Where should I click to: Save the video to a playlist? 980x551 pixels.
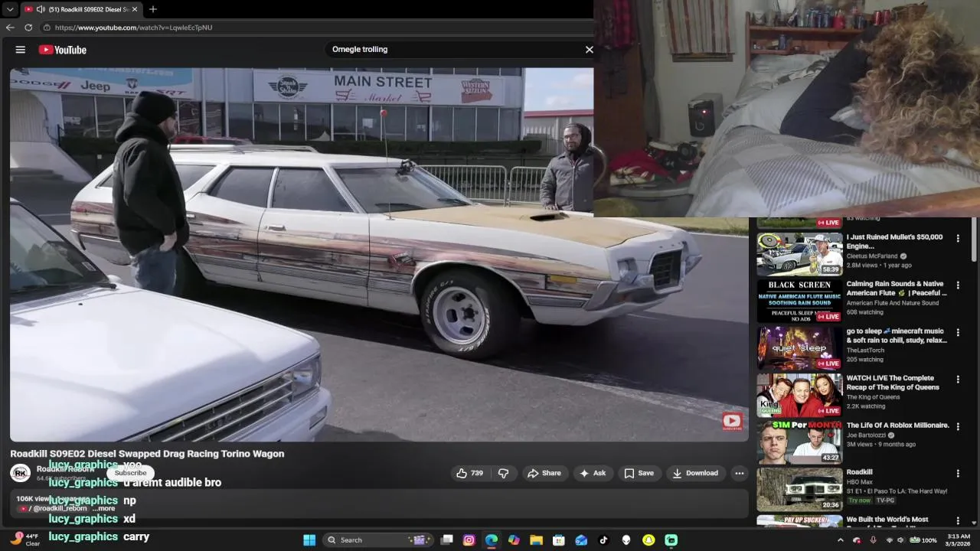[x=639, y=473]
